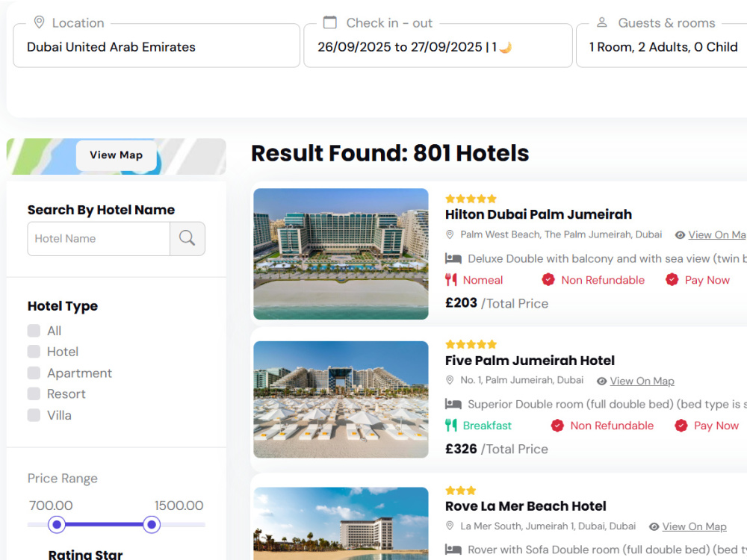Viewport: 747px width, 560px height.
Task: Select the Villa checkbox
Action: (x=34, y=415)
